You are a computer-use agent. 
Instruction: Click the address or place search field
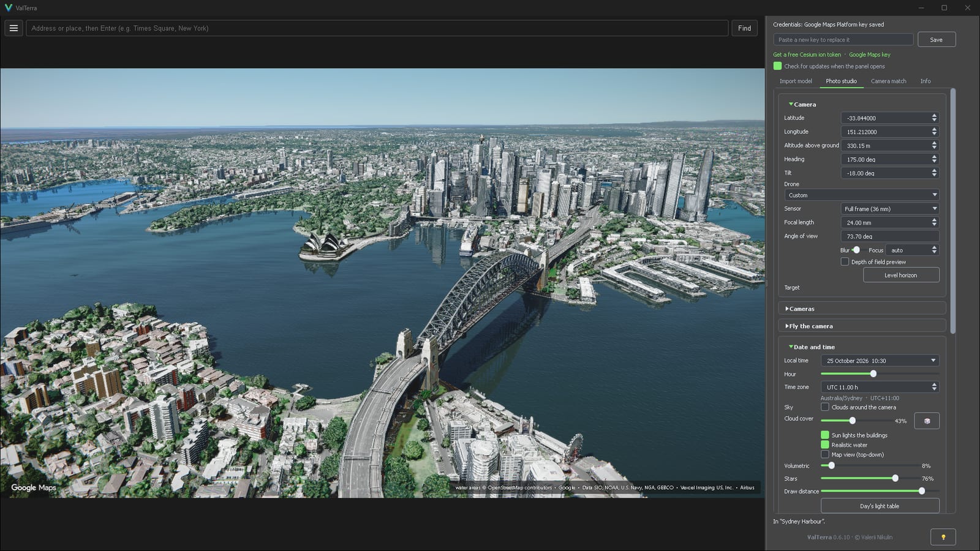point(377,28)
